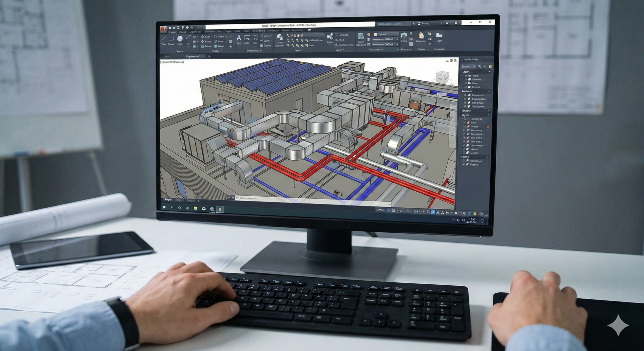This screenshot has height=351, width=644.
Task: Open the line weight dropdown in ribbon
Action: coord(385,44)
